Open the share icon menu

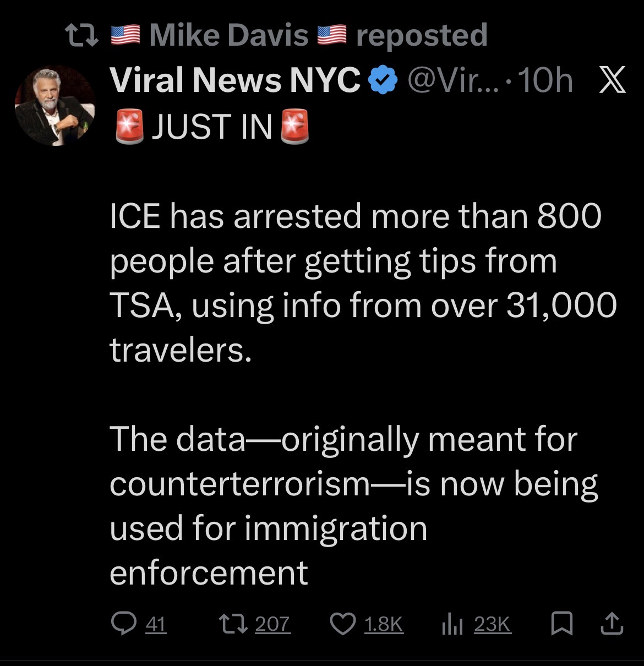(x=612, y=624)
